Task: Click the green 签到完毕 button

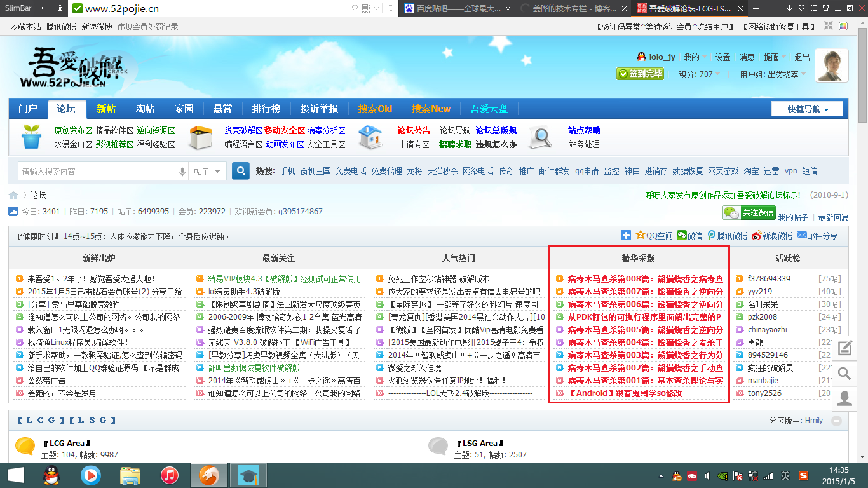Action: pyautogui.click(x=641, y=74)
